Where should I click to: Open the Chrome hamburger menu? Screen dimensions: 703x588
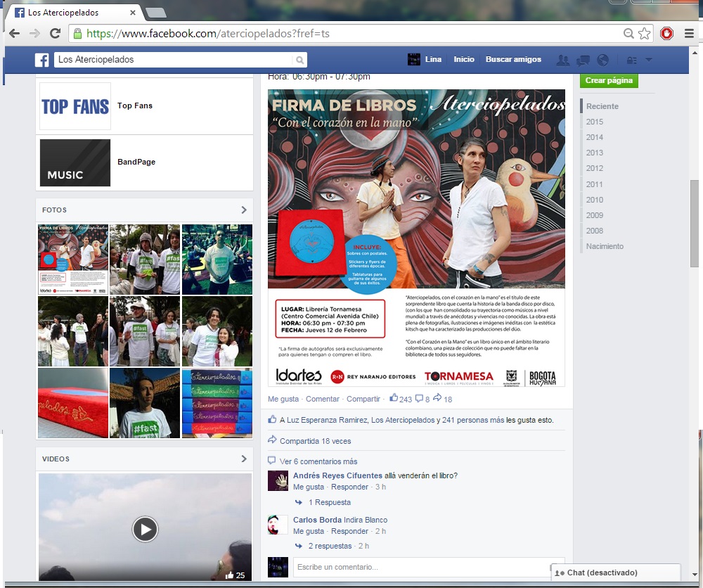tap(689, 34)
